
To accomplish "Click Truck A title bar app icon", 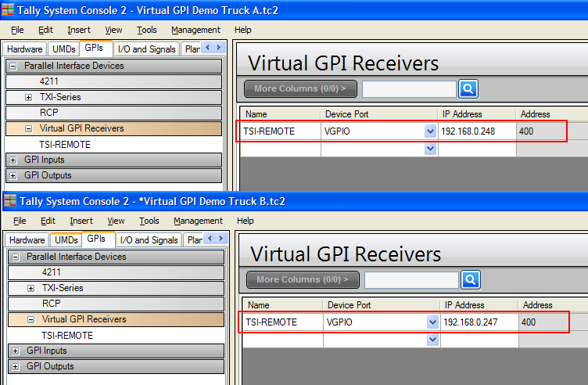I will pos(8,10).
